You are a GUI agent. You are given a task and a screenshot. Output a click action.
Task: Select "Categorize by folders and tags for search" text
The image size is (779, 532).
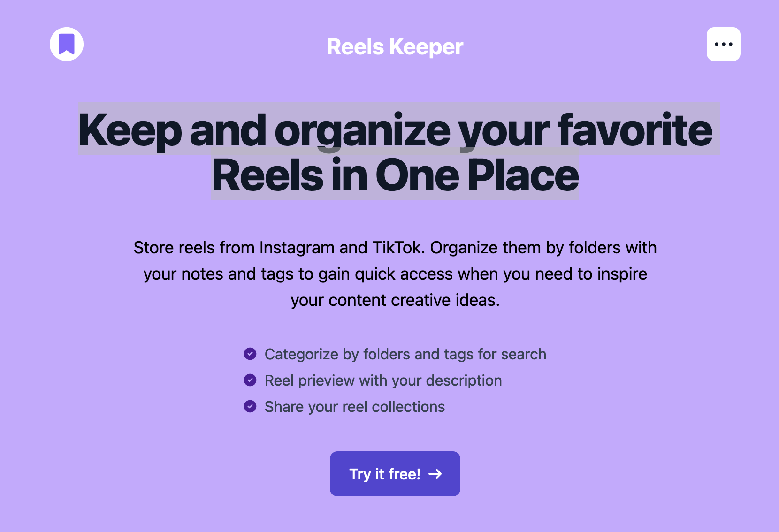pos(405,354)
